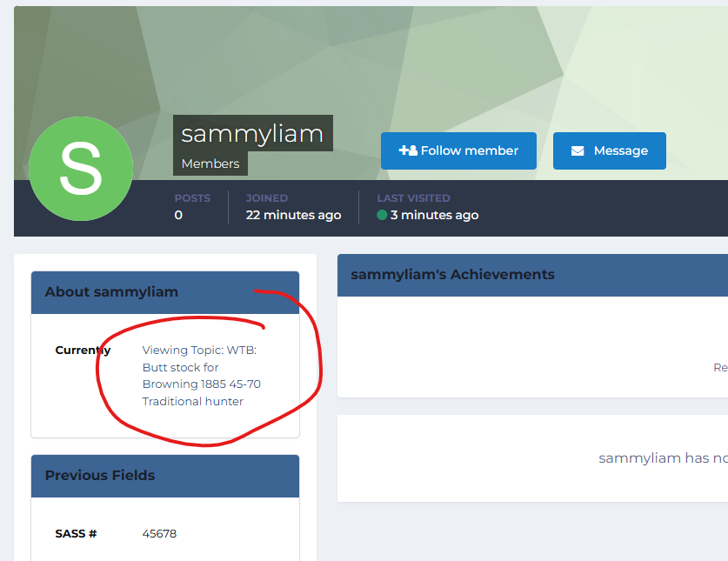Image resolution: width=728 pixels, height=561 pixels.
Task: Click the Posts count of 0
Action: pyautogui.click(x=178, y=215)
